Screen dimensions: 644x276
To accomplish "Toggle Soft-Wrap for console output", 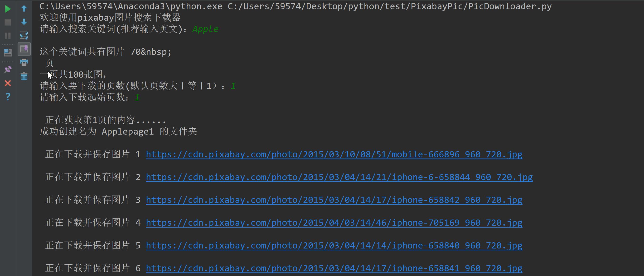I will click(24, 35).
